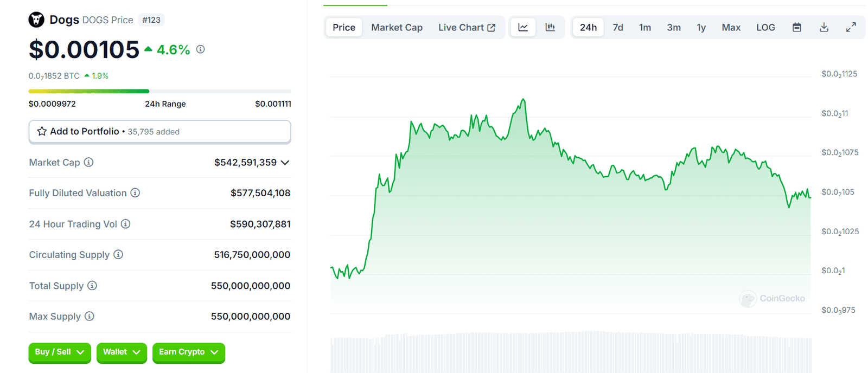Open the calendar date range picker
This screenshot has height=373, width=868.
tap(797, 27)
